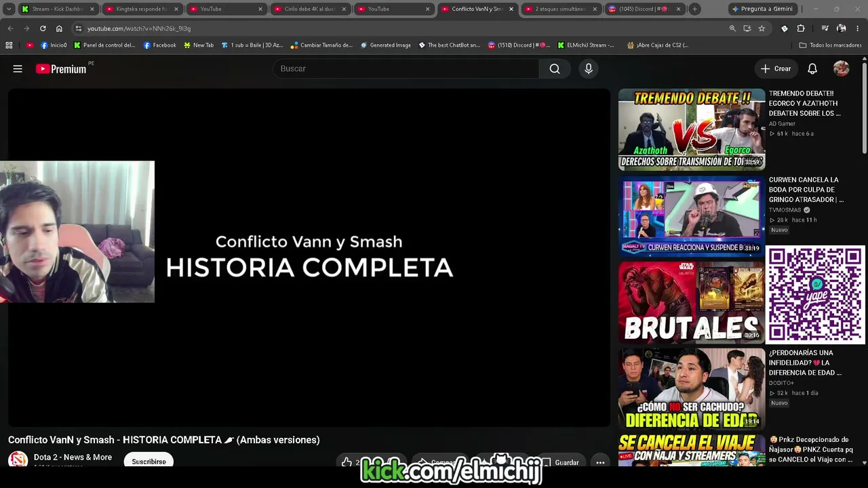View site information icon in address bar
This screenshot has height=488, width=868.
[x=79, y=28]
